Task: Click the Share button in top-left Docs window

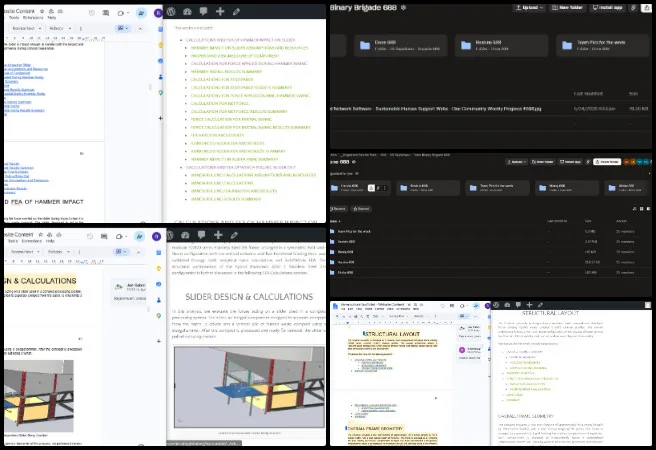Action: tap(141, 13)
